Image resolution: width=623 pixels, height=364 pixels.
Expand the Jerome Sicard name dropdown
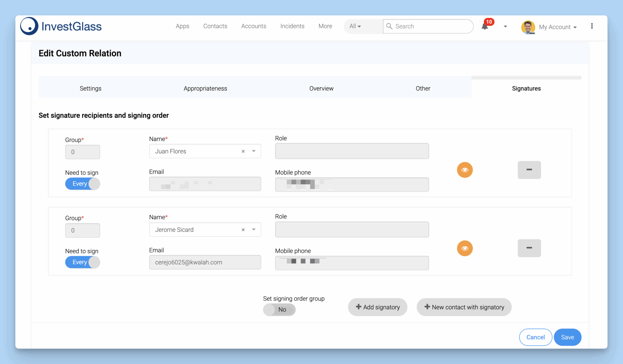[x=254, y=230]
